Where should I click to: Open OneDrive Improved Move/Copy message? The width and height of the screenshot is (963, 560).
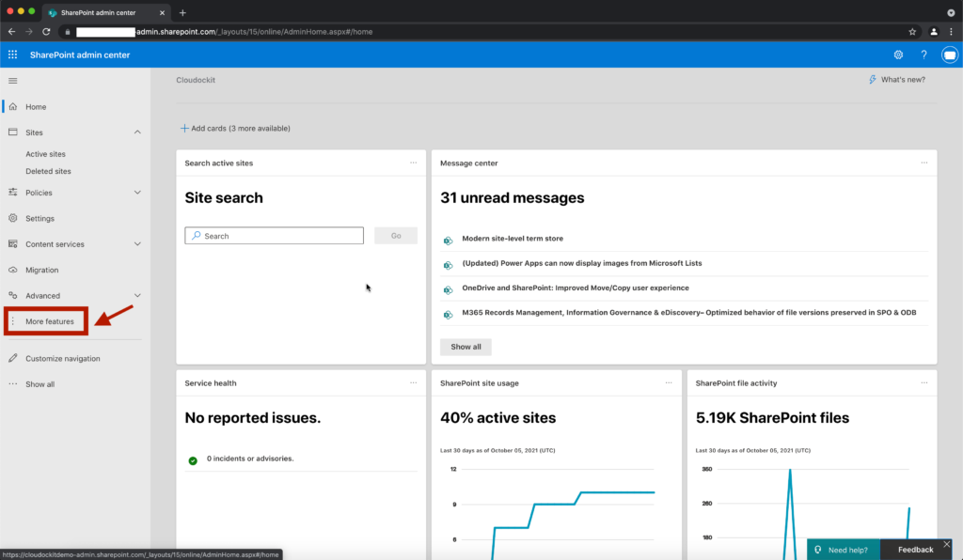576,288
